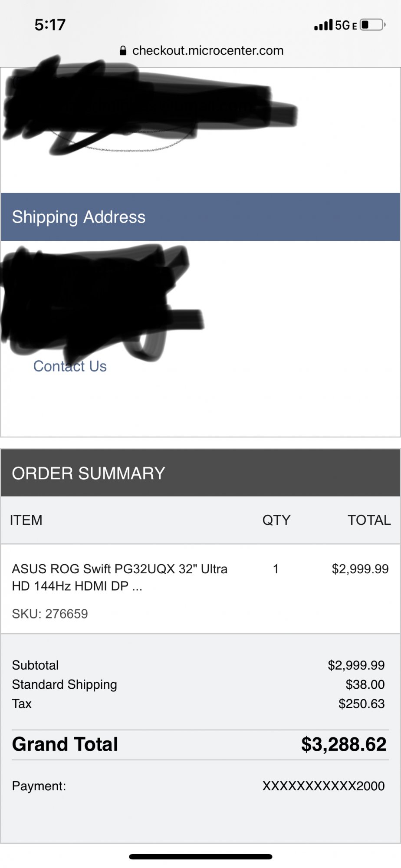The width and height of the screenshot is (401, 868).
Task: Tap the TOTAL column header
Action: click(369, 520)
